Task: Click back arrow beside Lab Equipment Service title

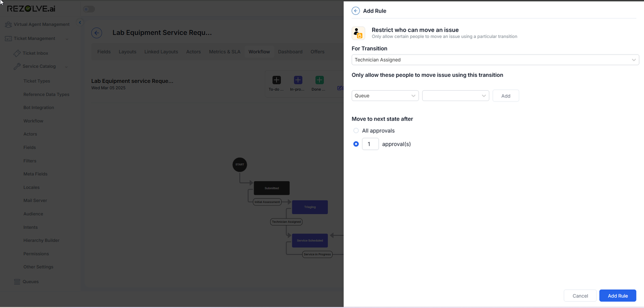Action: coord(97,33)
